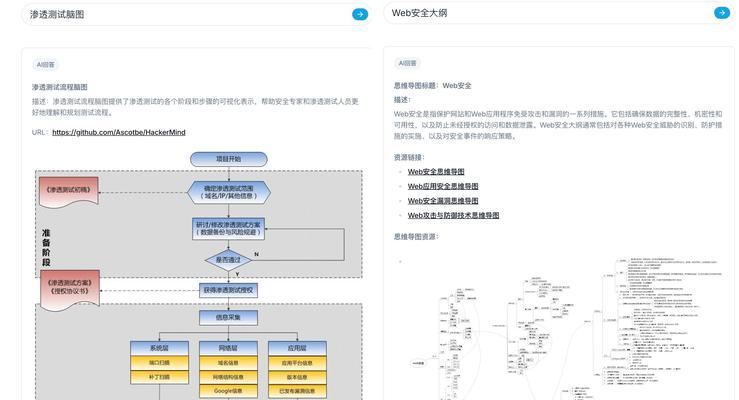739x400 pixels.
Task: Click the AI回答 badge in left panel
Action: (46, 65)
